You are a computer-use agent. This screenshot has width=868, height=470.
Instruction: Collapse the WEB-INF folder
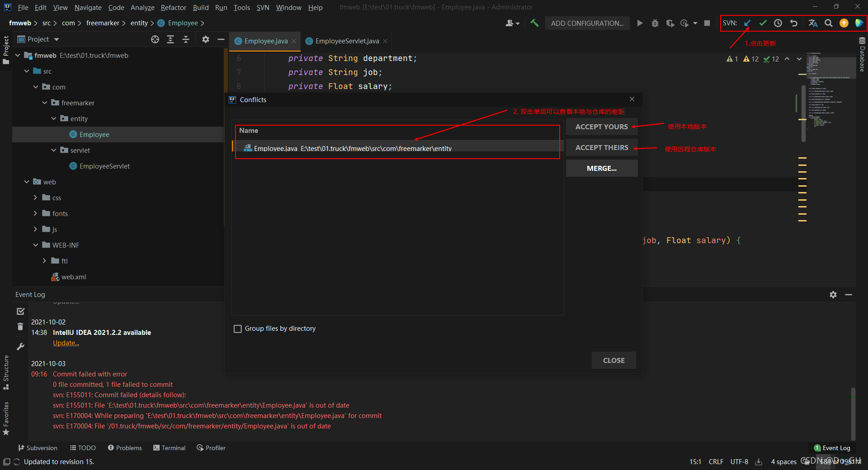(36, 245)
